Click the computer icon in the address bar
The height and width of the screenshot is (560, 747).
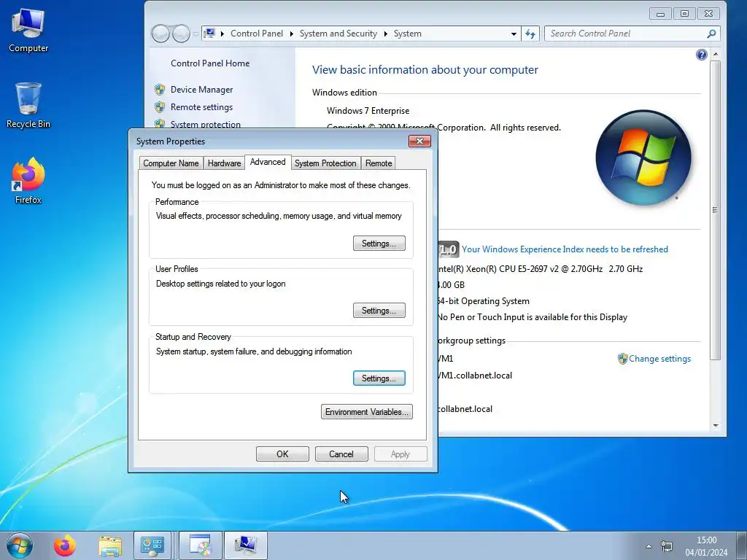coord(209,34)
